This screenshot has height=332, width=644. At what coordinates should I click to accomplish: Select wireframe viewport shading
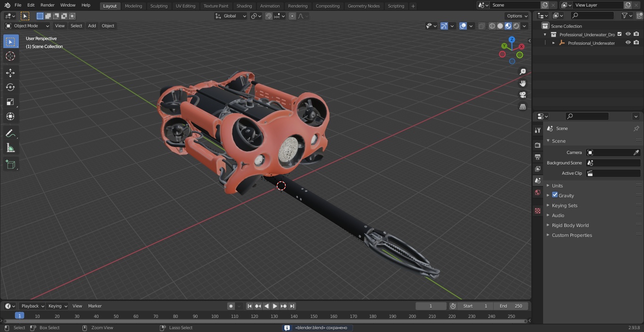[x=492, y=26]
